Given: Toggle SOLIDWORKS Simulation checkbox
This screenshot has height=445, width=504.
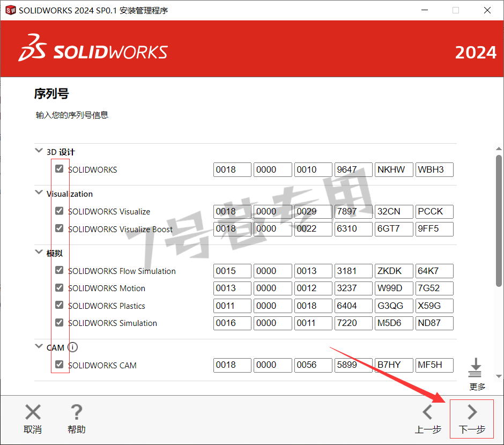Looking at the screenshot, I should [59, 322].
